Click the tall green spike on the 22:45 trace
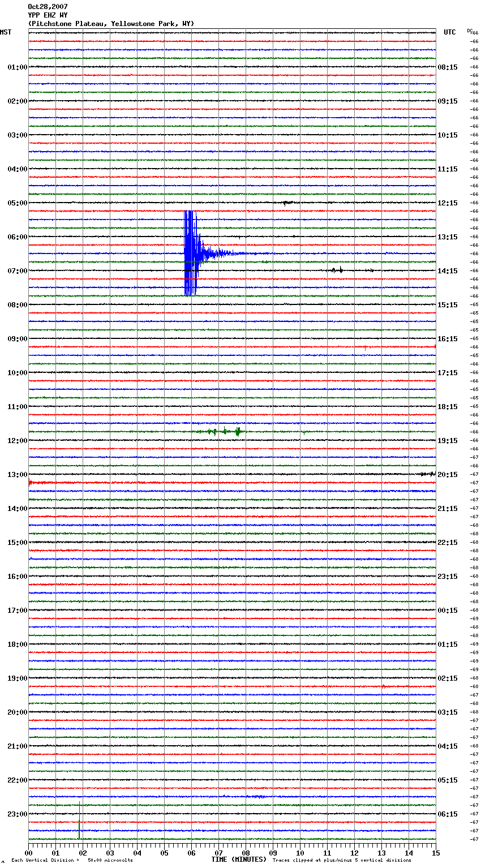This screenshot has width=481, height=868. [x=79, y=820]
